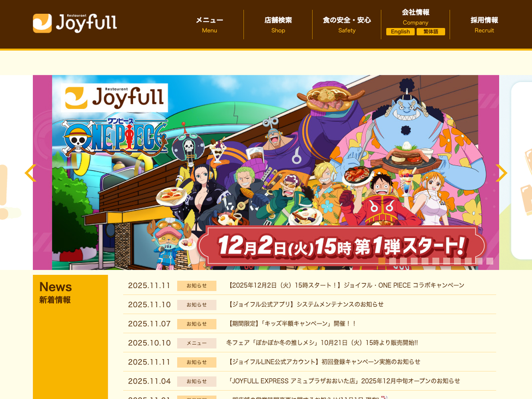The height and width of the screenshot is (399, 532).
Task: Select the first orange carousel indicator dot
Action: pos(382,261)
